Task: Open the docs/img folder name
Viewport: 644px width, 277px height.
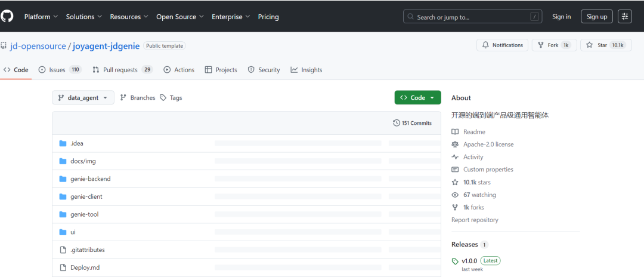Action: coord(83,161)
